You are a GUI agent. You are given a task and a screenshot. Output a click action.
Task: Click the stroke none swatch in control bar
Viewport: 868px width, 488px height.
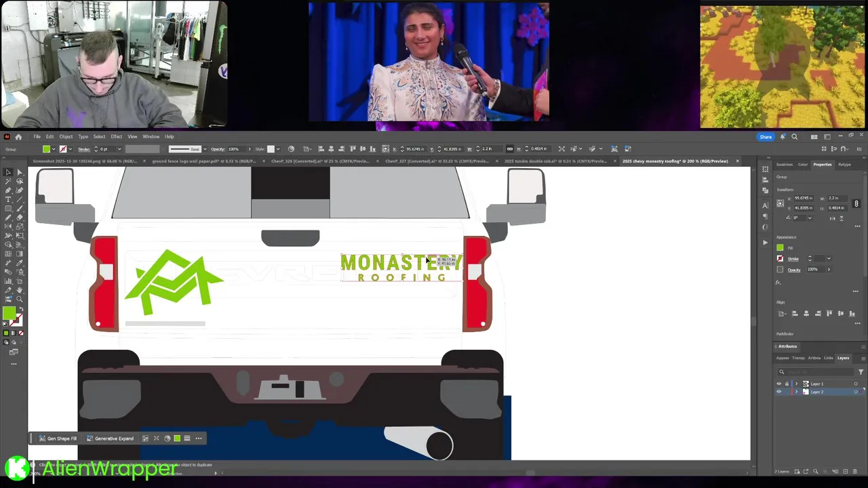63,149
